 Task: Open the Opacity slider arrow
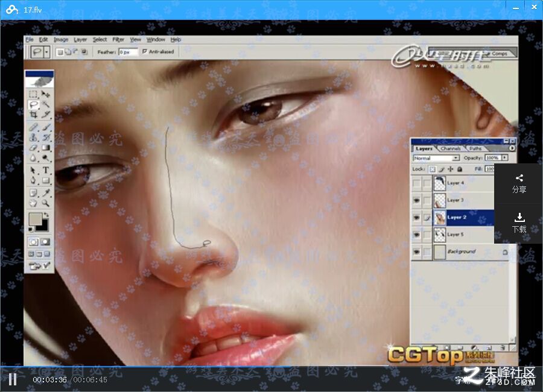coord(504,157)
